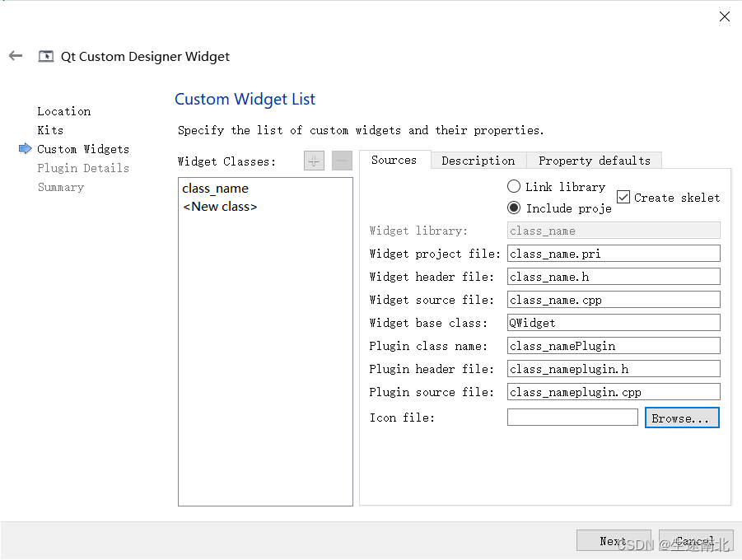Remove widget class with minus button

click(342, 161)
